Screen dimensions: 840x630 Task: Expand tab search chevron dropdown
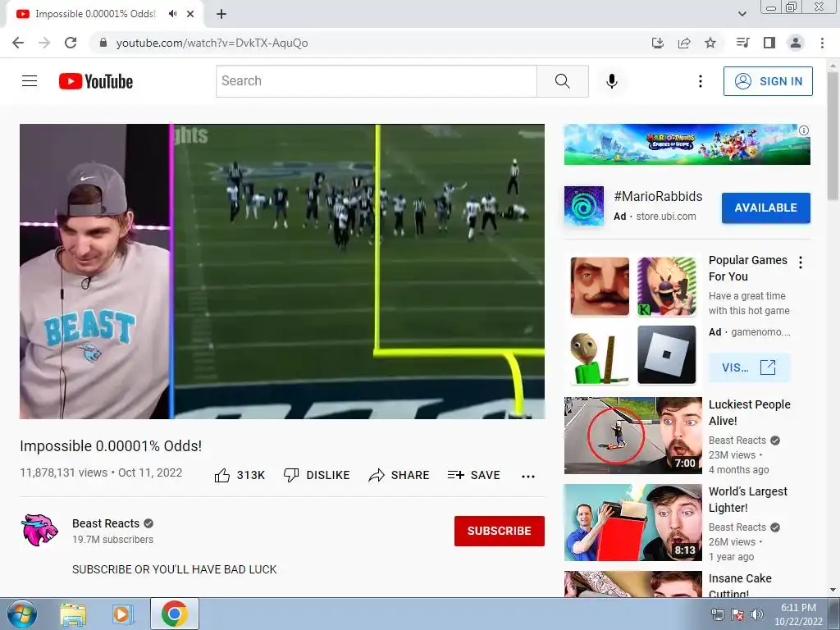(x=742, y=14)
